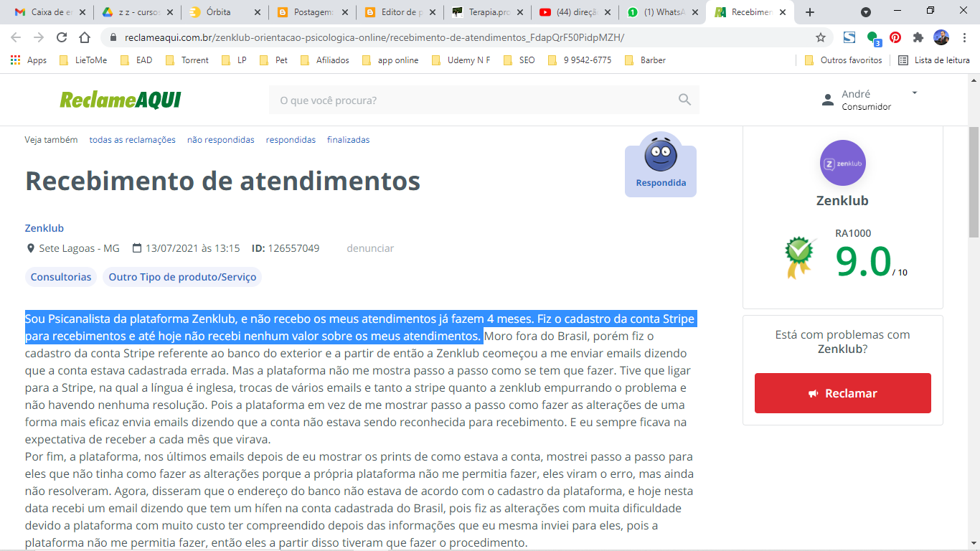Go to the browser home page

(x=85, y=37)
